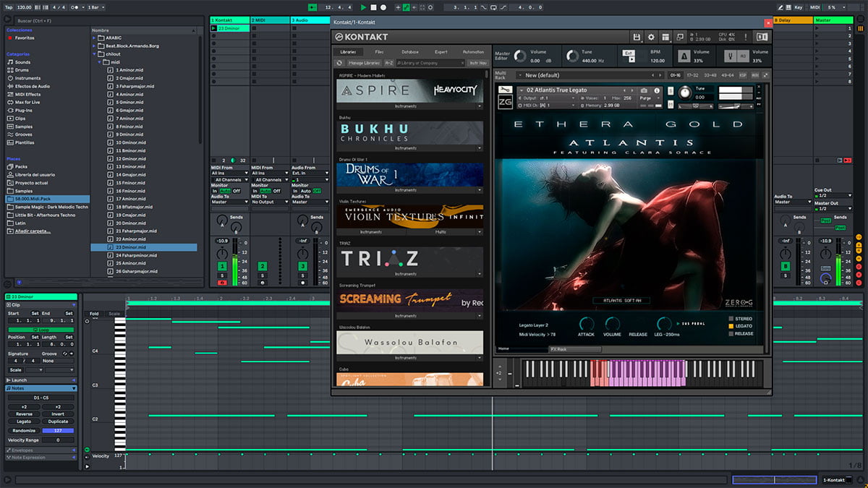Click the Randomize velocity button
Viewport: 868px width, 488px height.
[x=23, y=431]
